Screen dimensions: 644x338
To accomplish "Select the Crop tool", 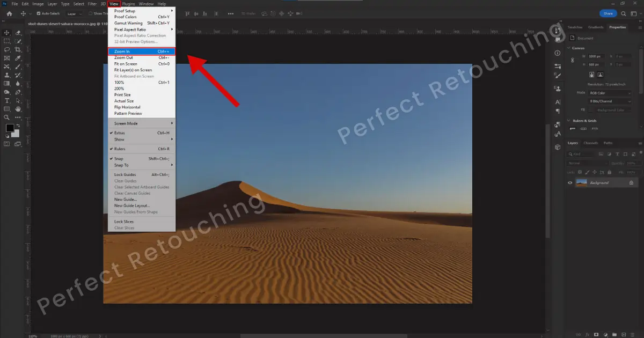I will pos(17,48).
